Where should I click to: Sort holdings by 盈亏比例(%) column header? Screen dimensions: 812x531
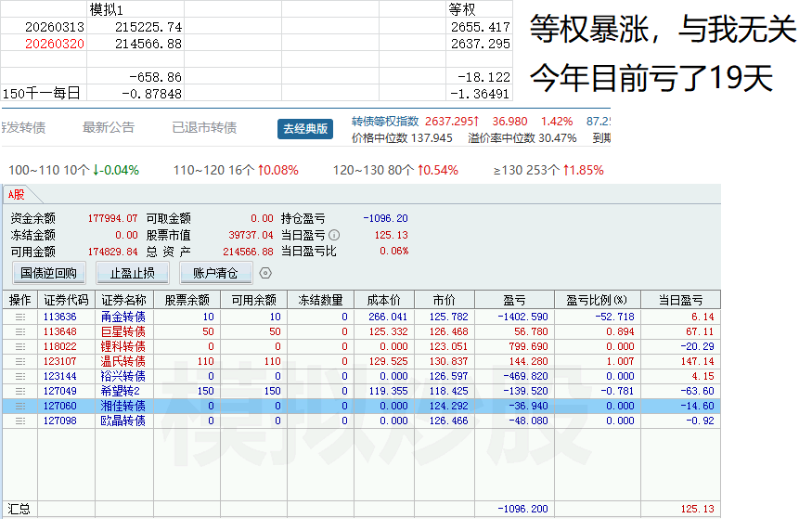(596, 300)
